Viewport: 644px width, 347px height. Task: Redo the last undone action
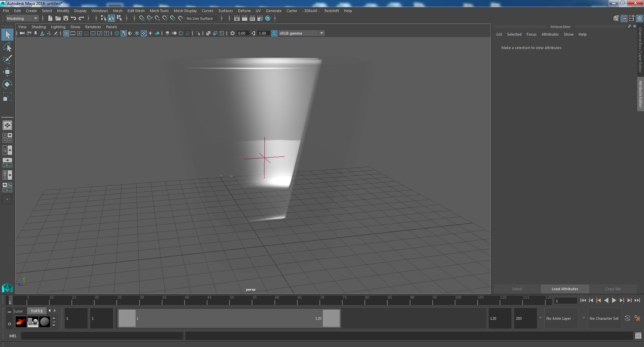tap(81, 18)
